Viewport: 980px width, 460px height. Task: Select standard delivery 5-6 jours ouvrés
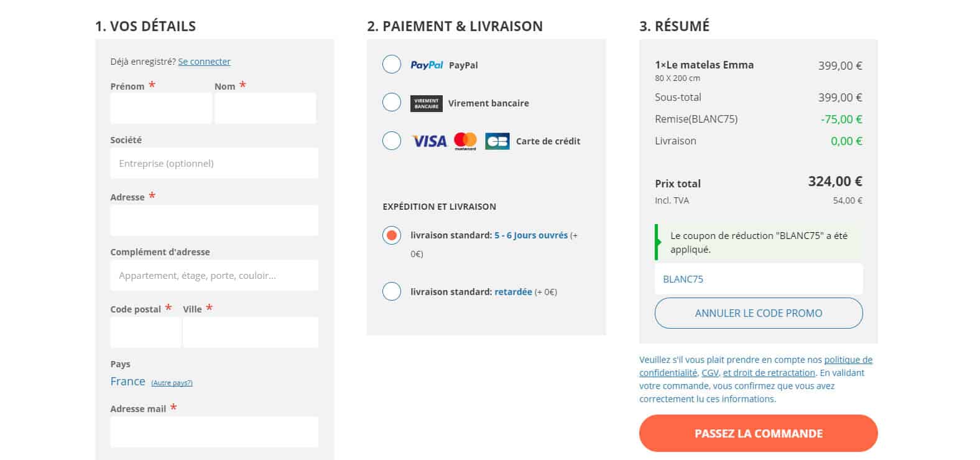tap(392, 235)
